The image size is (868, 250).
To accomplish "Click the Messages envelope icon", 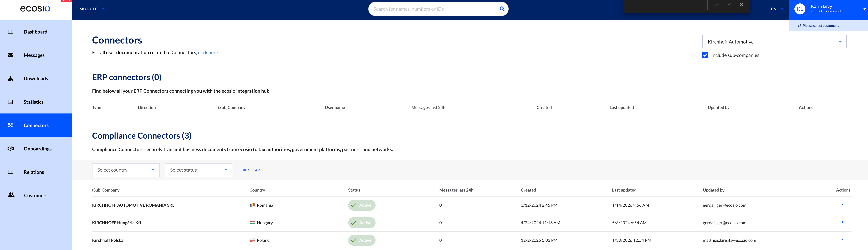I will click(x=10, y=55).
